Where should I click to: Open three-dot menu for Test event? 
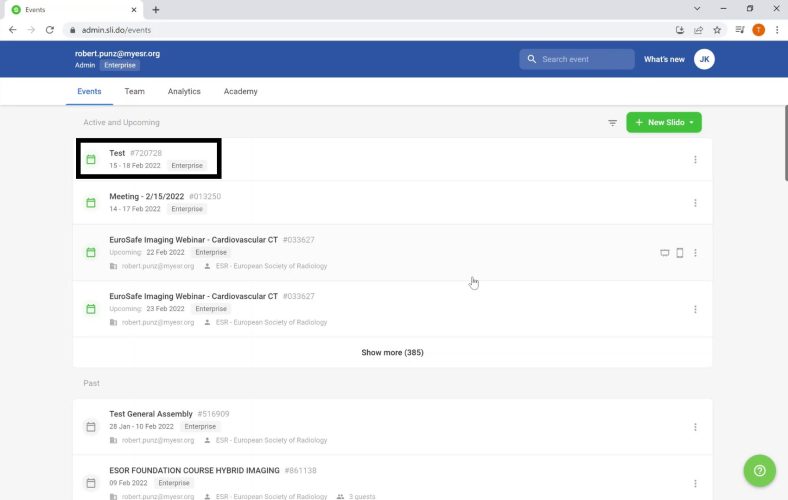click(695, 160)
